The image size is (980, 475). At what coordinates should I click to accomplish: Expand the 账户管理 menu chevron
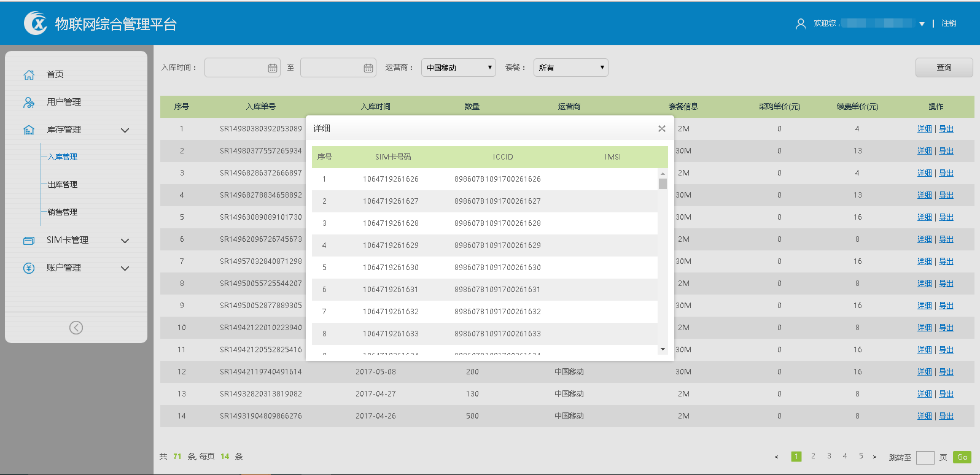(125, 268)
